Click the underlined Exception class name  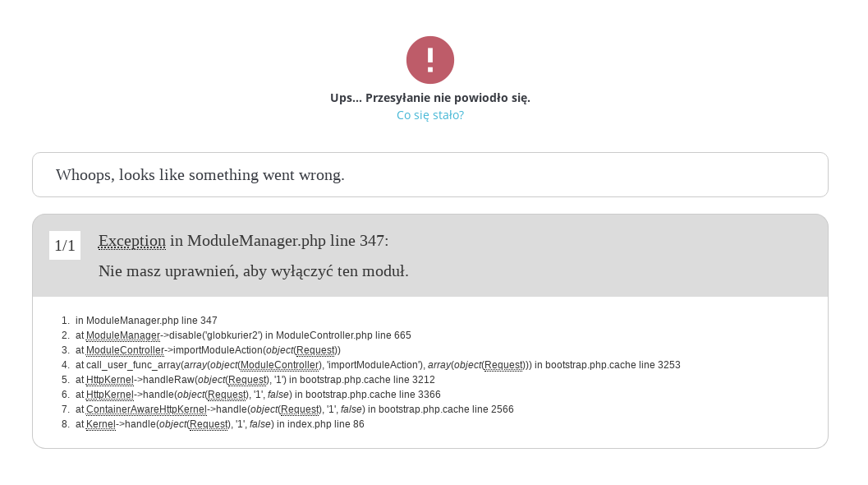coord(131,241)
